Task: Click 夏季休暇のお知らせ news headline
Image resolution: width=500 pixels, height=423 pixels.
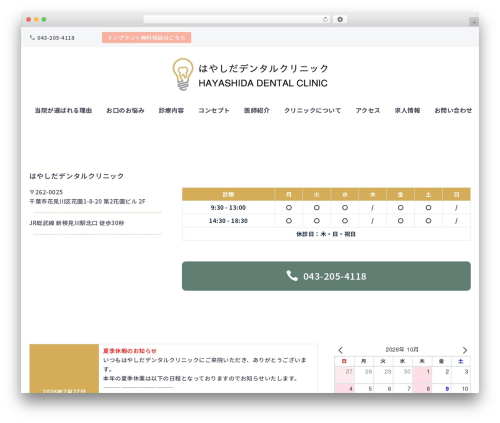Action: tap(130, 351)
